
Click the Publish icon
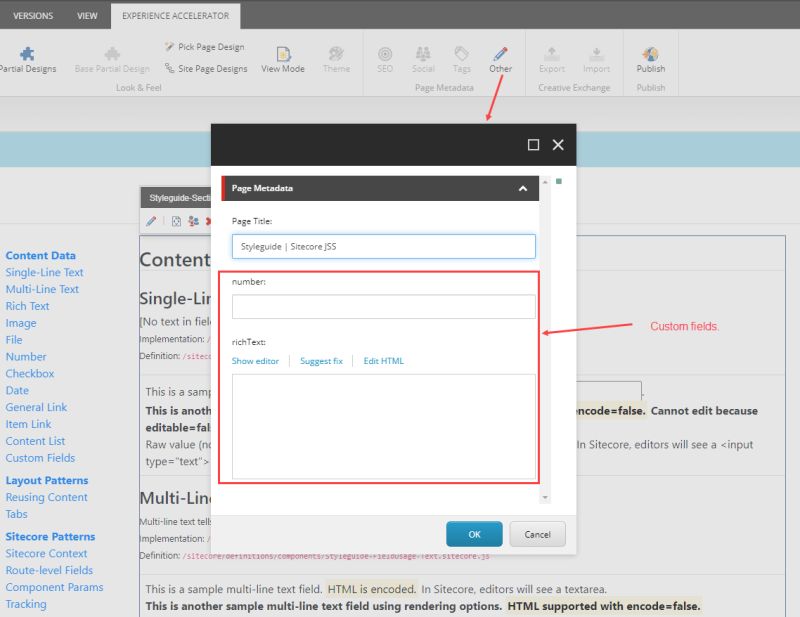pyautogui.click(x=649, y=55)
